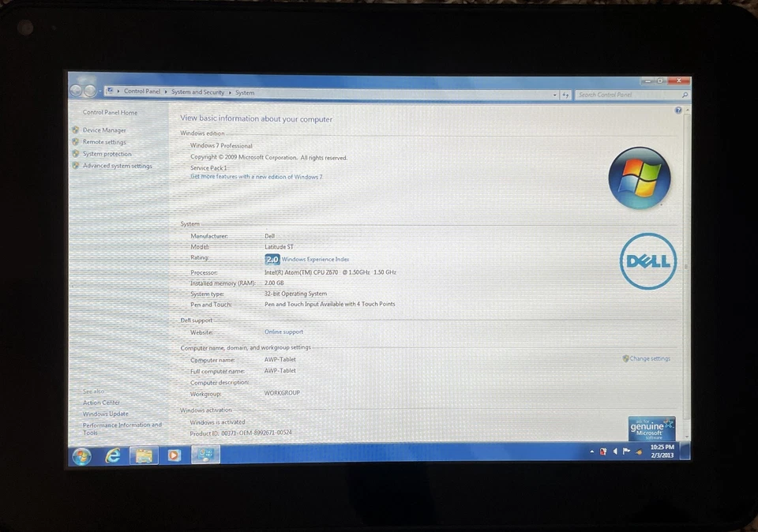This screenshot has width=758, height=532.
Task: Open Windows Explorer folder icon on taskbar
Action: (x=144, y=455)
